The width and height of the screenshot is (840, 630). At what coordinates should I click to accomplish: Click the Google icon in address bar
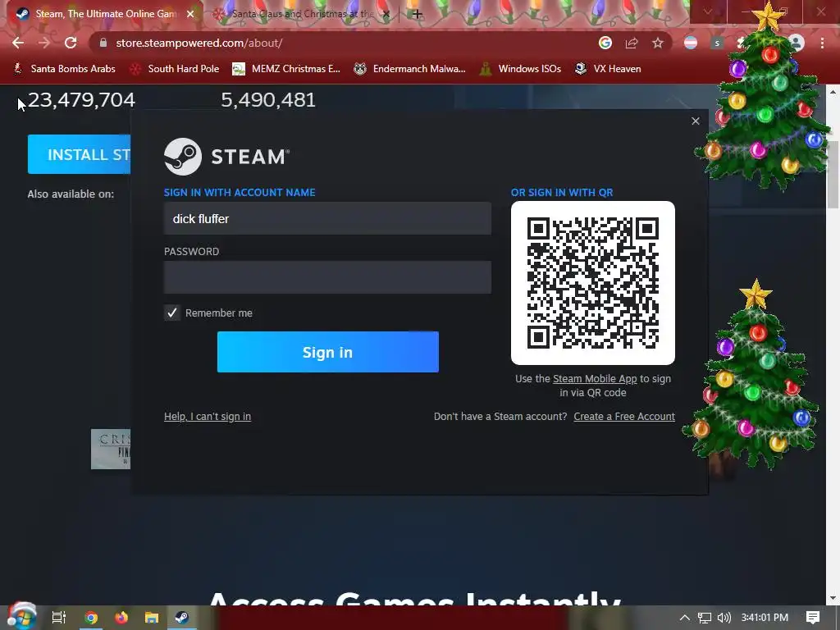coord(605,43)
